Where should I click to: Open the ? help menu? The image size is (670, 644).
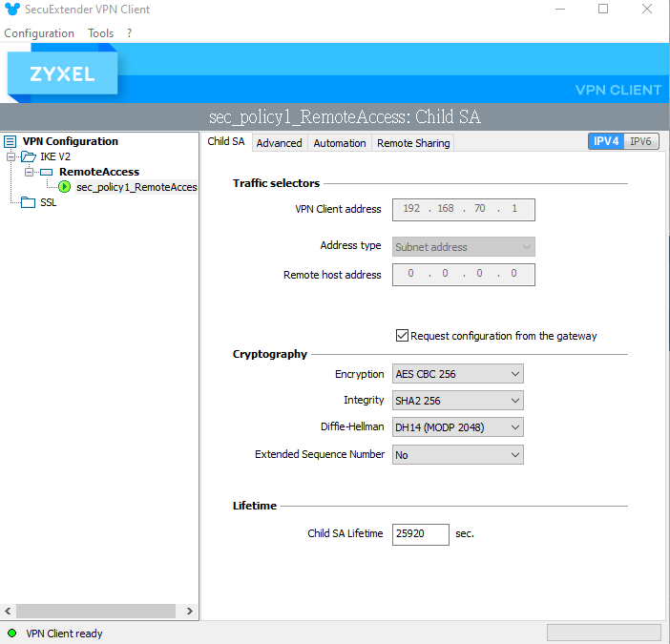[x=130, y=33]
